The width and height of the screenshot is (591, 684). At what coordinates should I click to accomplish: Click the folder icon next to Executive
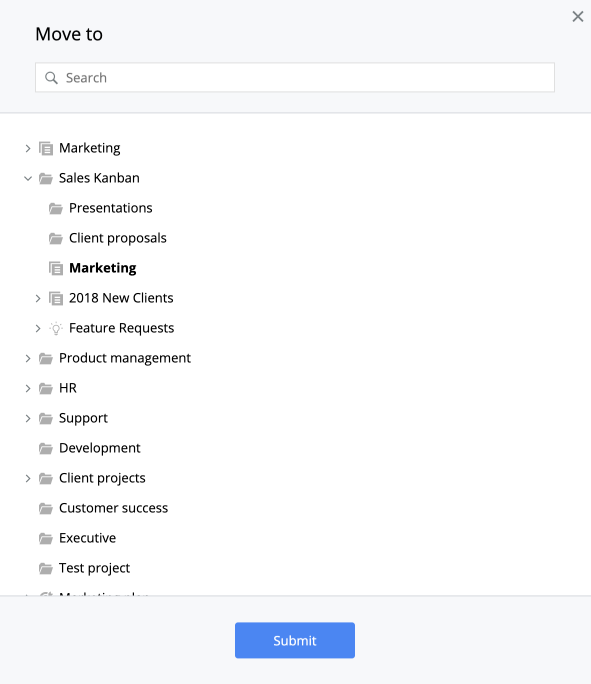coord(46,538)
